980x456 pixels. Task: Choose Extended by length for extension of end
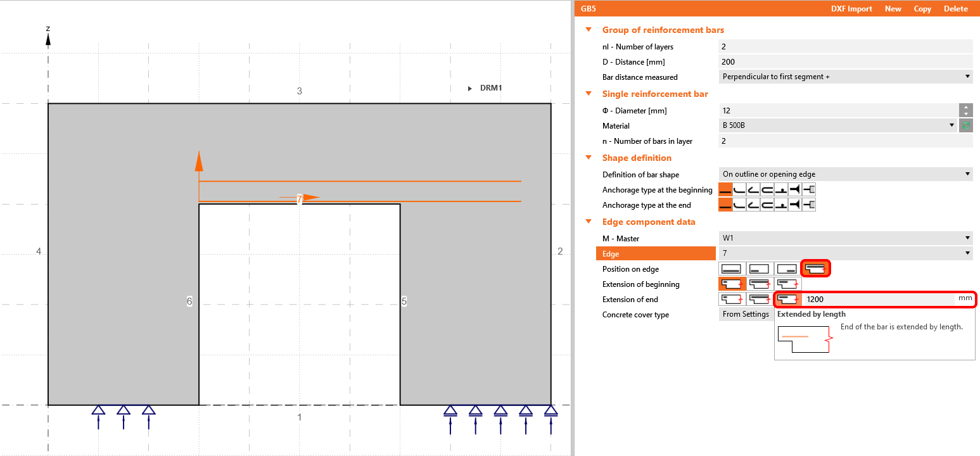pyautogui.click(x=787, y=300)
